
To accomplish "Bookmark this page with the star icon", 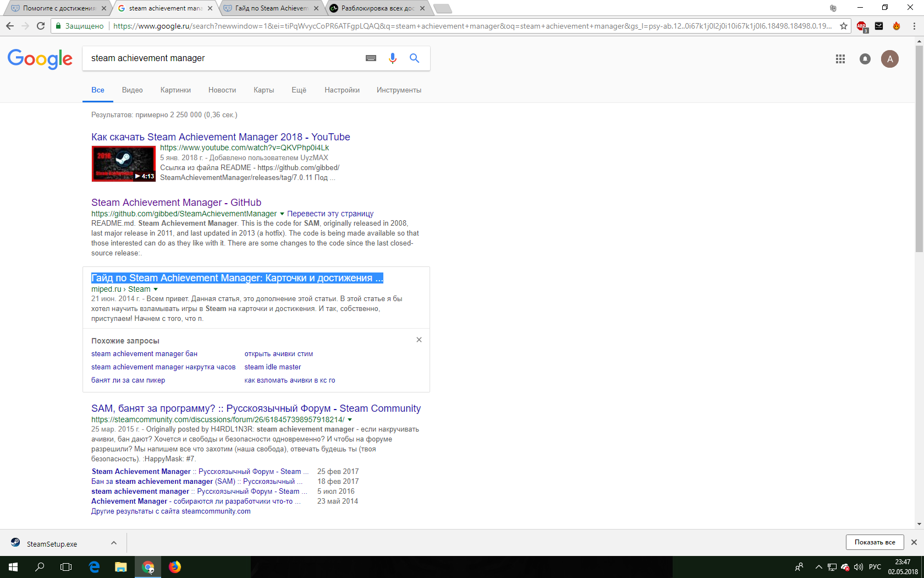I will point(844,26).
